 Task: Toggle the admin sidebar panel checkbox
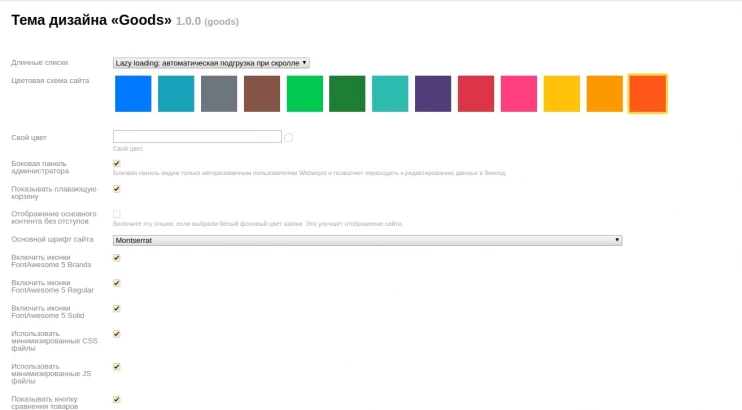[117, 163]
